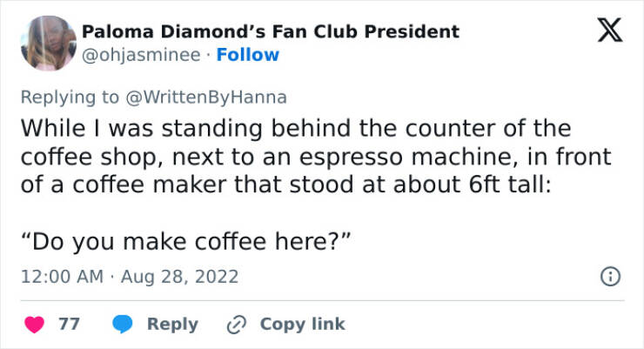The height and width of the screenshot is (349, 644).
Task: Like the tweet with the heart icon
Action: click(37, 324)
